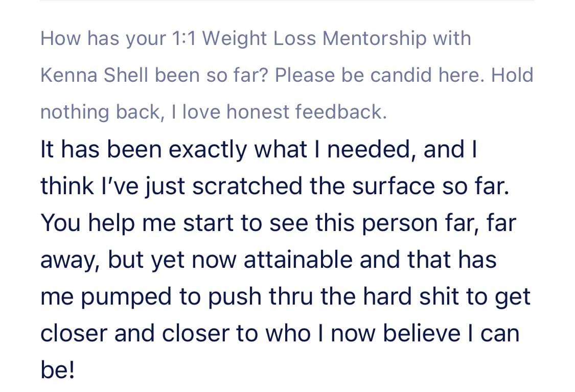Click the 'Hold' word ending second line
The image size is (575, 392).
pos(512,75)
